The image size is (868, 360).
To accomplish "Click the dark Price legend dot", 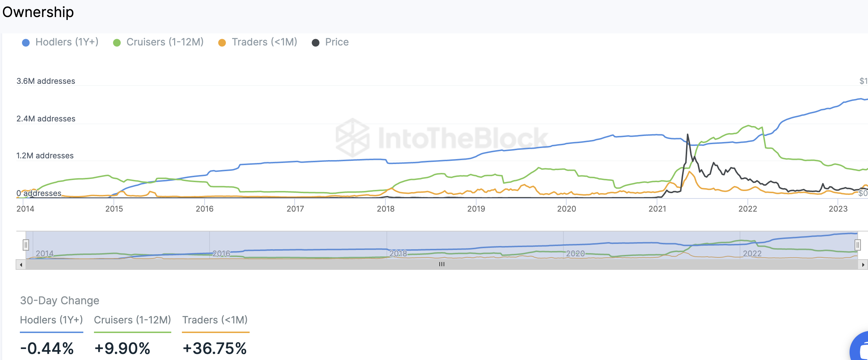I will coord(315,43).
